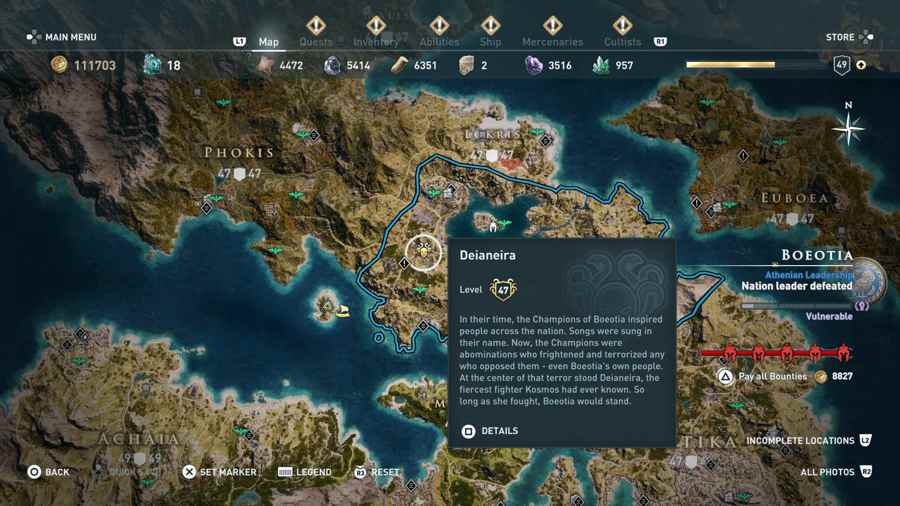
Task: Show Incomplete Locations
Action: point(809,441)
